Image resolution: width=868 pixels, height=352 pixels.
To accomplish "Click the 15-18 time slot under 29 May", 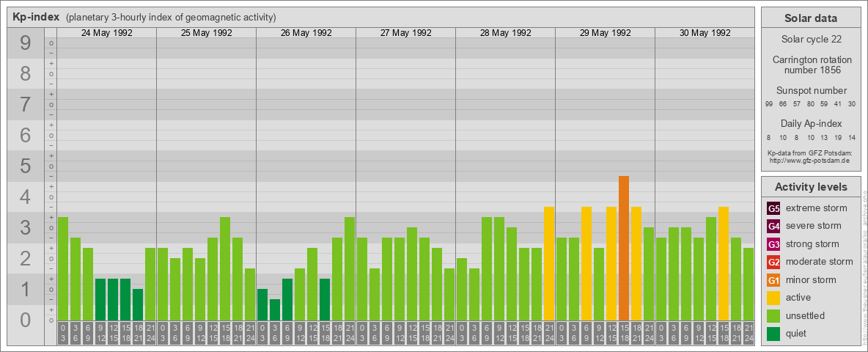I will click(624, 333).
